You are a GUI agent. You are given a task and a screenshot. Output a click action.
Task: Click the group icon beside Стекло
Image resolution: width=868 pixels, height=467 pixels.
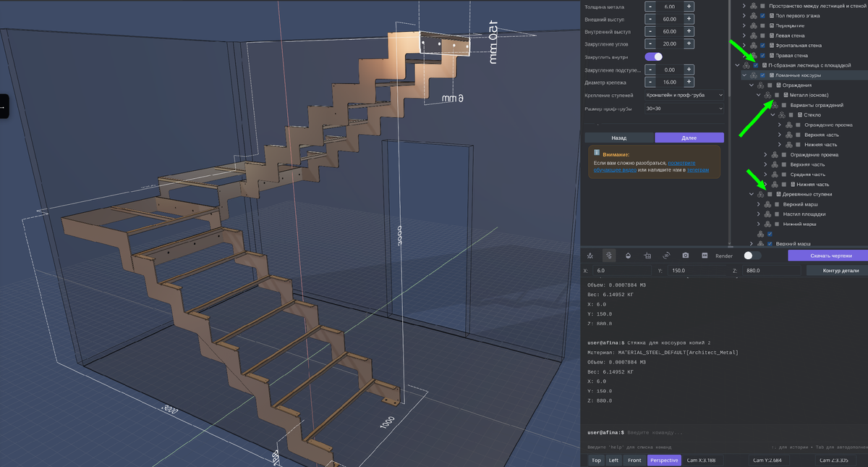pos(782,115)
